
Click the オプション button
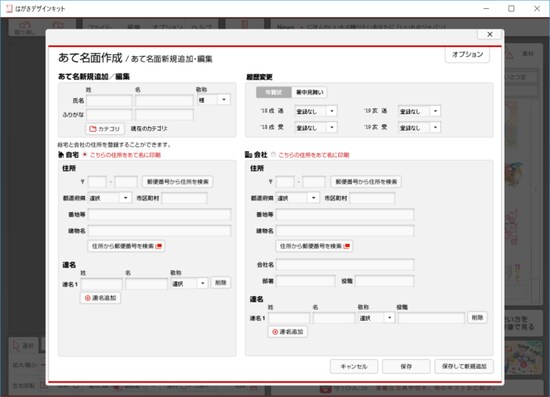467,54
